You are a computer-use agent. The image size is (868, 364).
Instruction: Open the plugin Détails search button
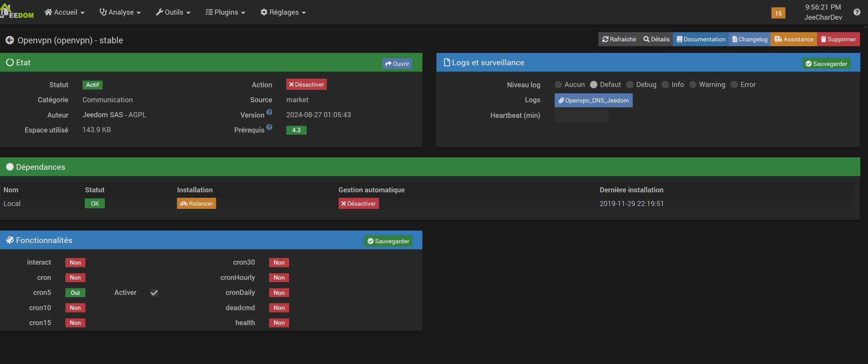[x=656, y=39]
